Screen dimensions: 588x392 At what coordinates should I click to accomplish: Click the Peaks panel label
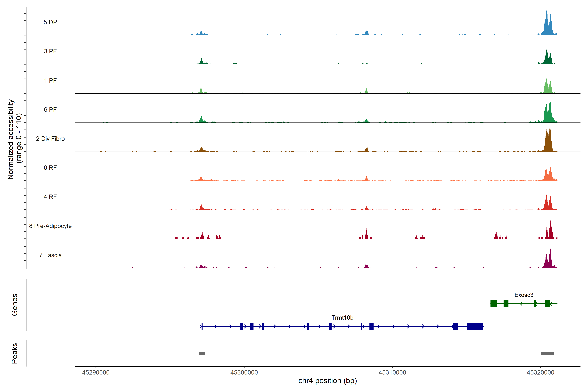click(15, 353)
